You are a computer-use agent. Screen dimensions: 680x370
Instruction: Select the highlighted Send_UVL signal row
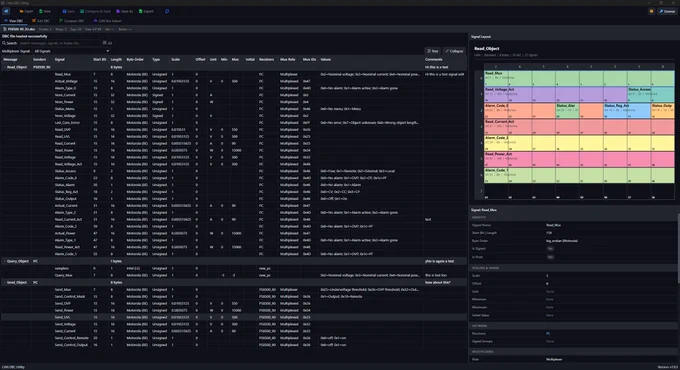(x=233, y=317)
